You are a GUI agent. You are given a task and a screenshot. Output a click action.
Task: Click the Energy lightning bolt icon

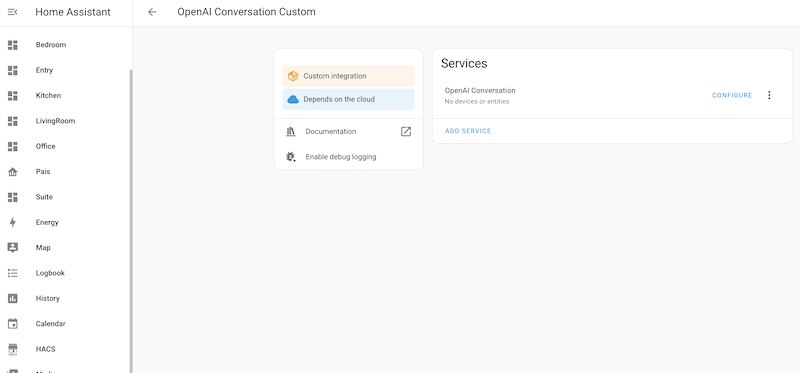pos(13,222)
